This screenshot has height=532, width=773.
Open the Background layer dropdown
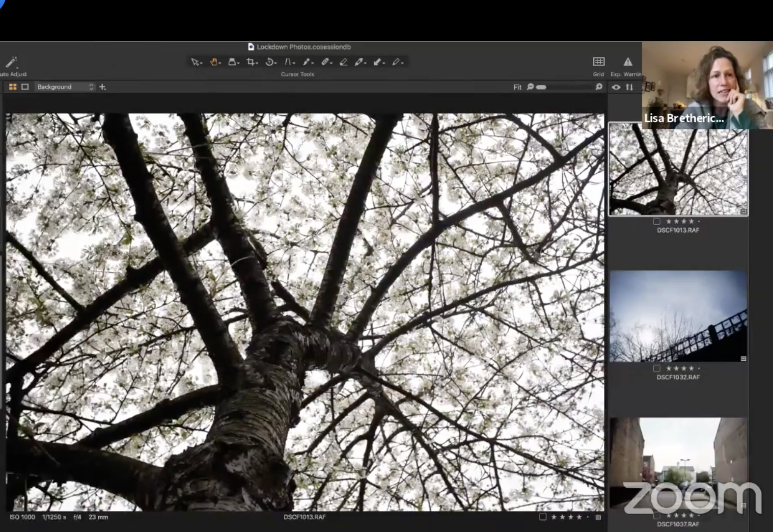[64, 87]
